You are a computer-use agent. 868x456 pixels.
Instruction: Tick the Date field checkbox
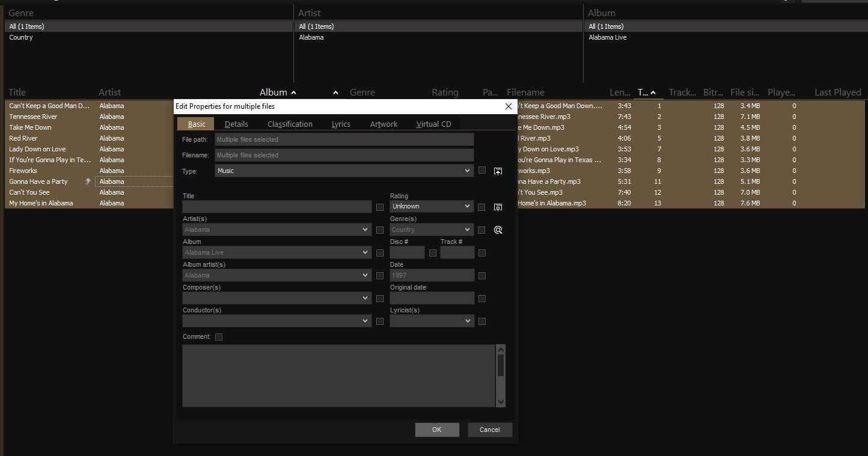(482, 276)
